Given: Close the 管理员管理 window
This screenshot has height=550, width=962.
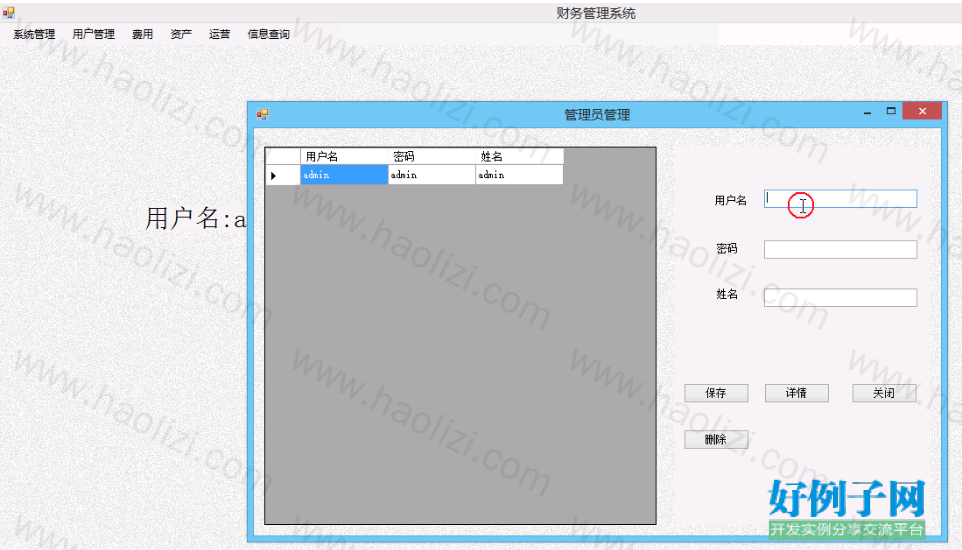Looking at the screenshot, I should pyautogui.click(x=922, y=111).
